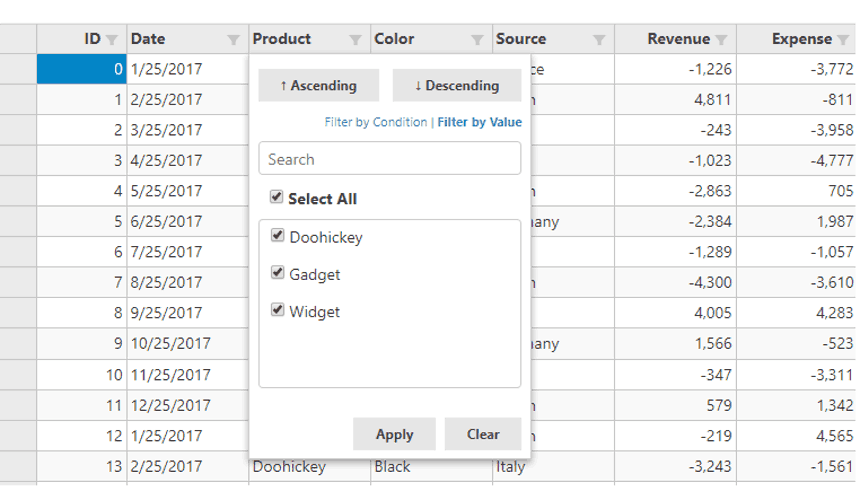Toggle the Select All checkbox

point(276,197)
